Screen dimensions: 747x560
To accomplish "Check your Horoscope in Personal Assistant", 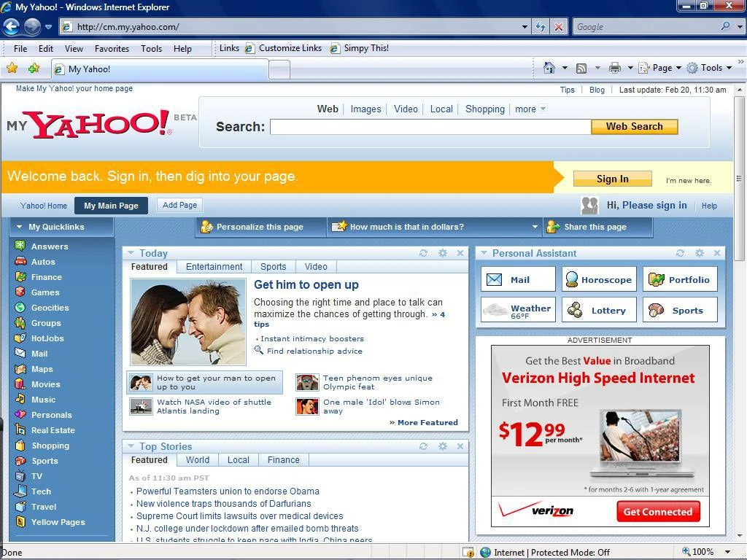I will pyautogui.click(x=598, y=279).
